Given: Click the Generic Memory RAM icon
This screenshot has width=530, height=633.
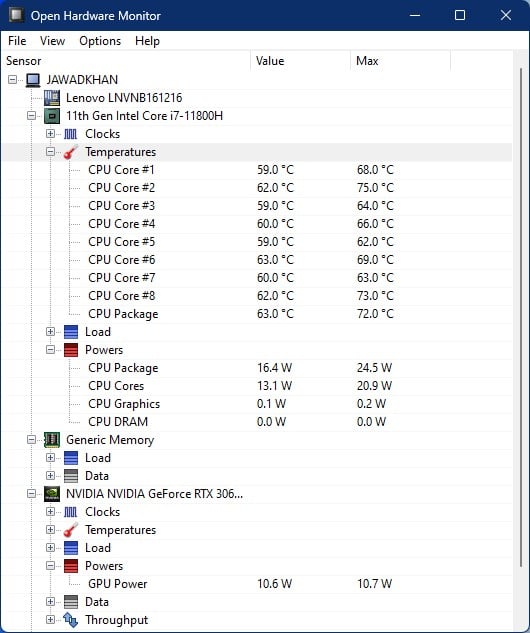Looking at the screenshot, I should pyautogui.click(x=52, y=440).
